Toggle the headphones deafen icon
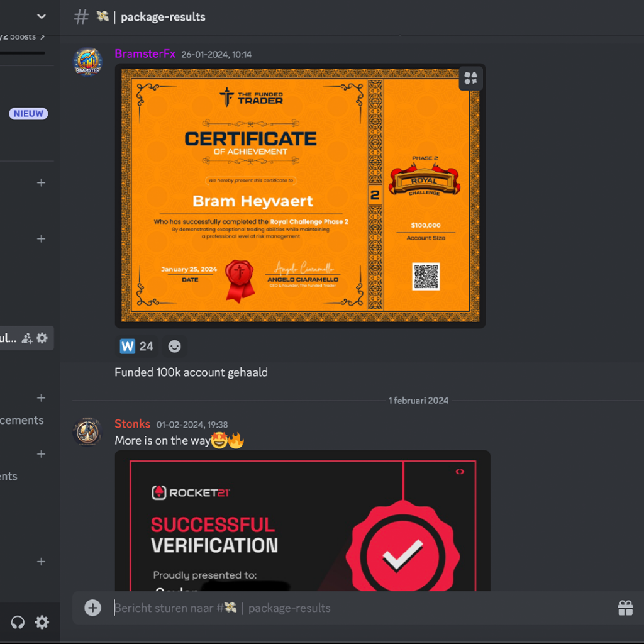Viewport: 644px width, 644px height. click(18, 623)
